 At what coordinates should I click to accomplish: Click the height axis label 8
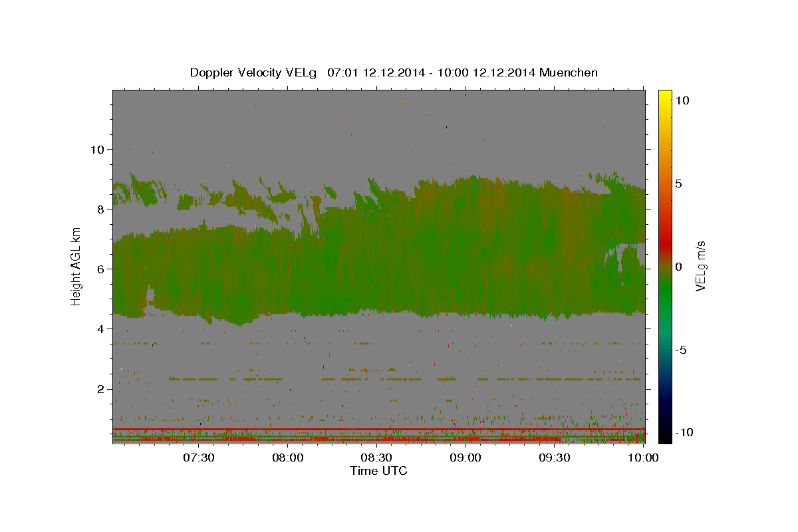click(99, 209)
